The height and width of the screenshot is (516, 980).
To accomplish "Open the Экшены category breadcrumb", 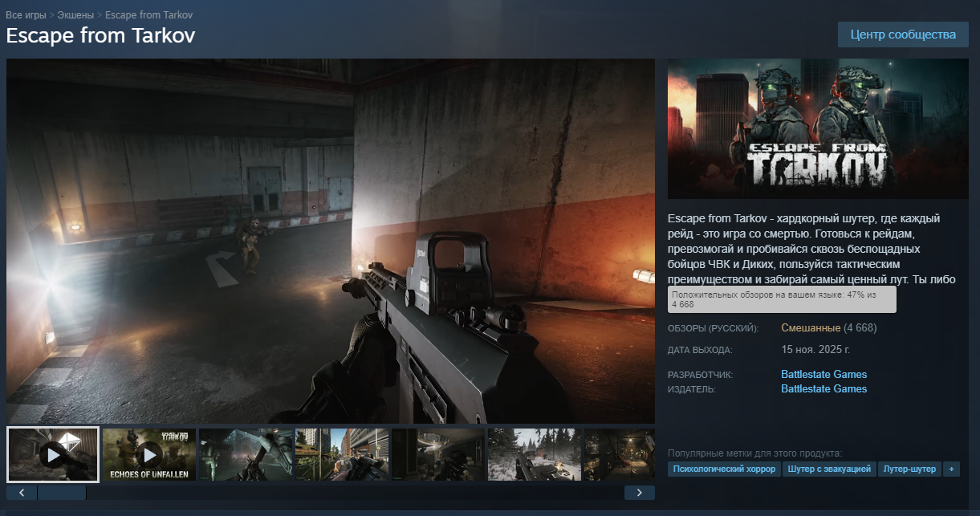I will pos(75,15).
